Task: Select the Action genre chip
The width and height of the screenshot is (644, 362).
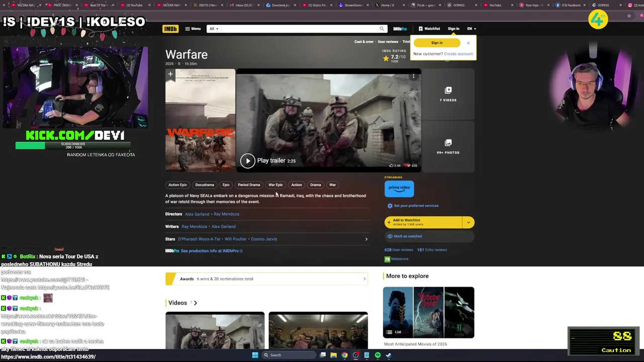Action: [x=296, y=185]
